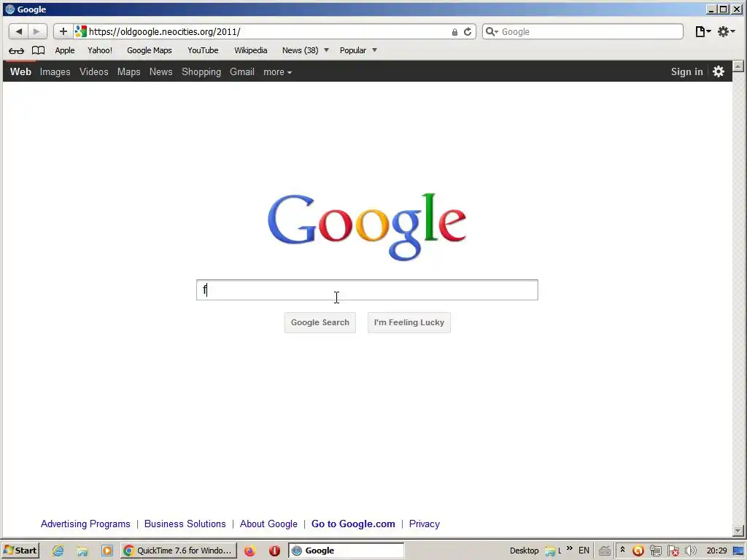Open the Windows Start menu
Image resolution: width=747 pixels, height=560 pixels.
20,551
